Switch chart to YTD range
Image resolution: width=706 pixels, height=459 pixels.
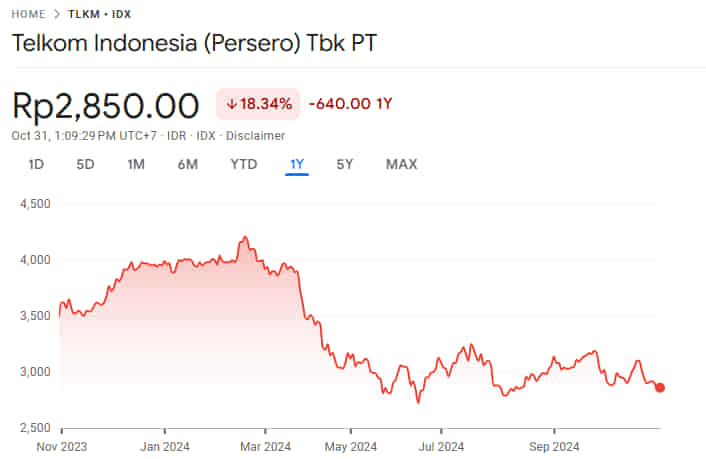(243, 164)
